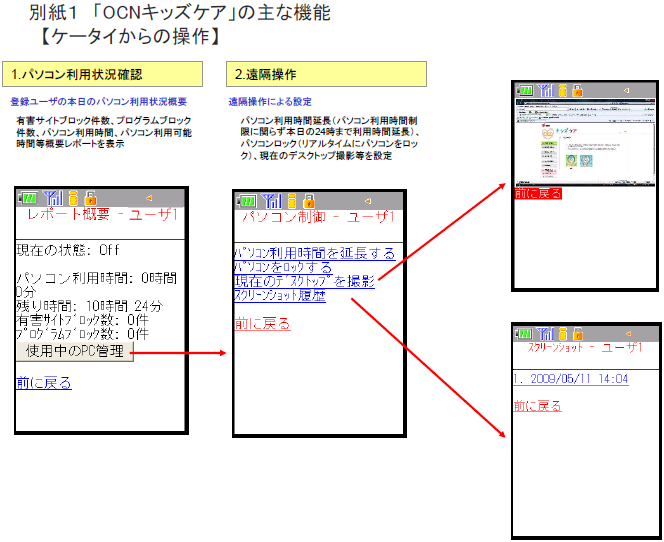Click battery icon in パソコン制御 phone

click(x=246, y=201)
